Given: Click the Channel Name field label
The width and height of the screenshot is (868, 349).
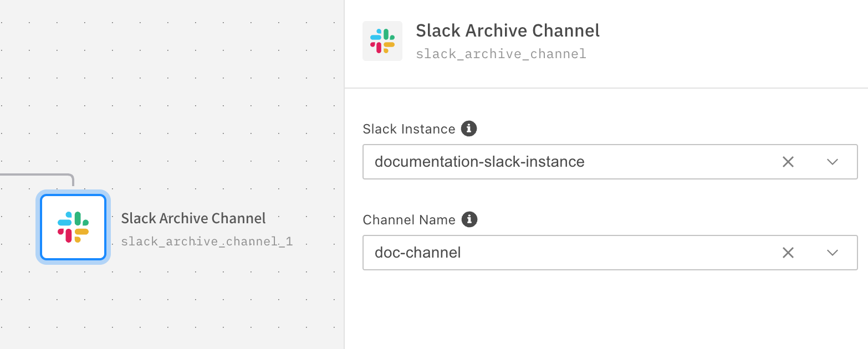Looking at the screenshot, I should [x=409, y=220].
